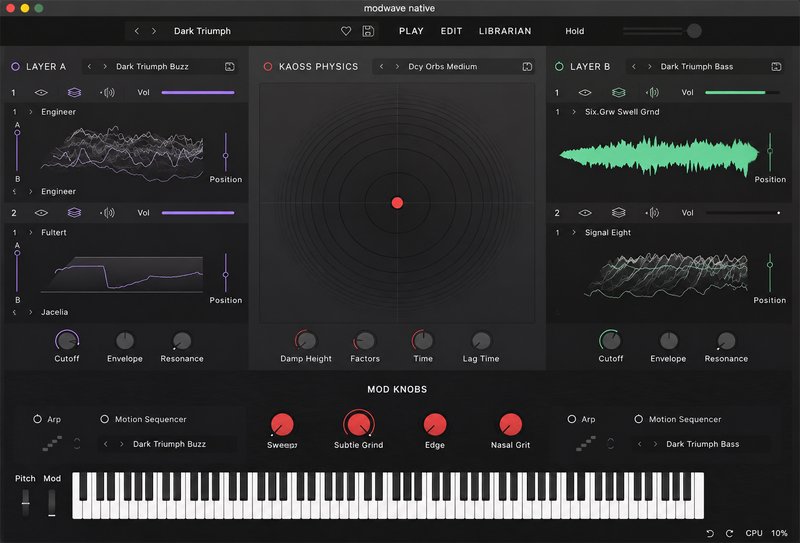Expand the Jacelia wavetable chevron

[x=31, y=312]
